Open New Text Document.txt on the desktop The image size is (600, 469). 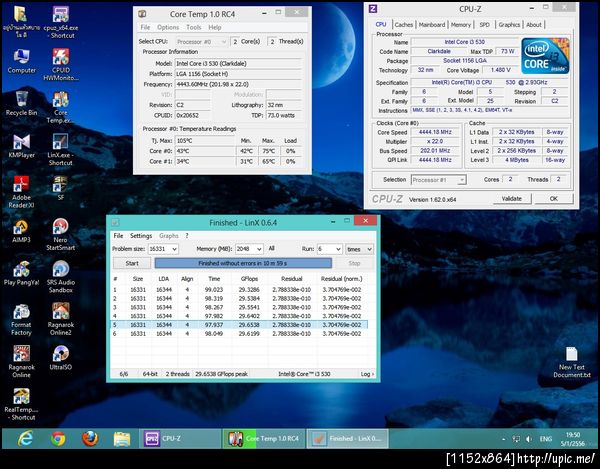point(572,362)
